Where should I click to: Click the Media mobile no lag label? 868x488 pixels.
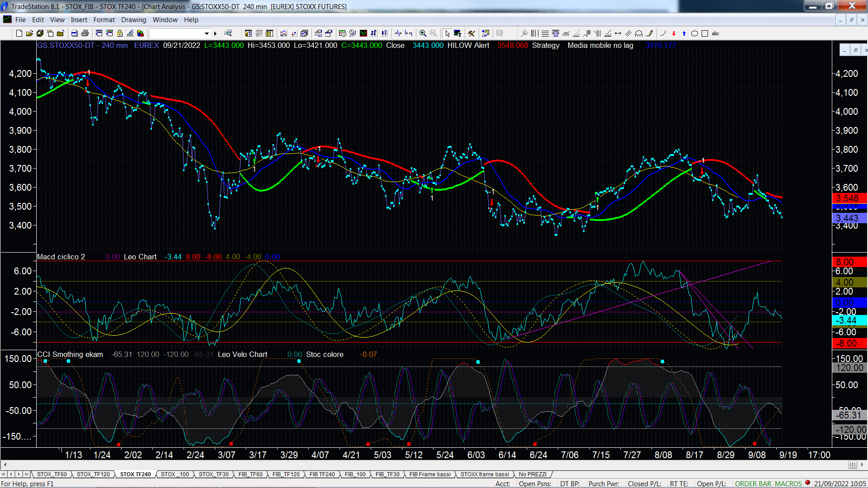600,46
